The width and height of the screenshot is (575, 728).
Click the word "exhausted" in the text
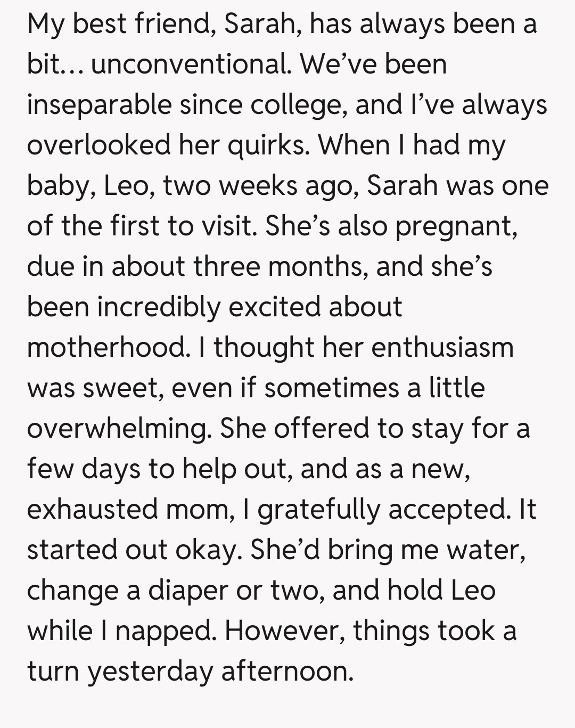pos(92,509)
